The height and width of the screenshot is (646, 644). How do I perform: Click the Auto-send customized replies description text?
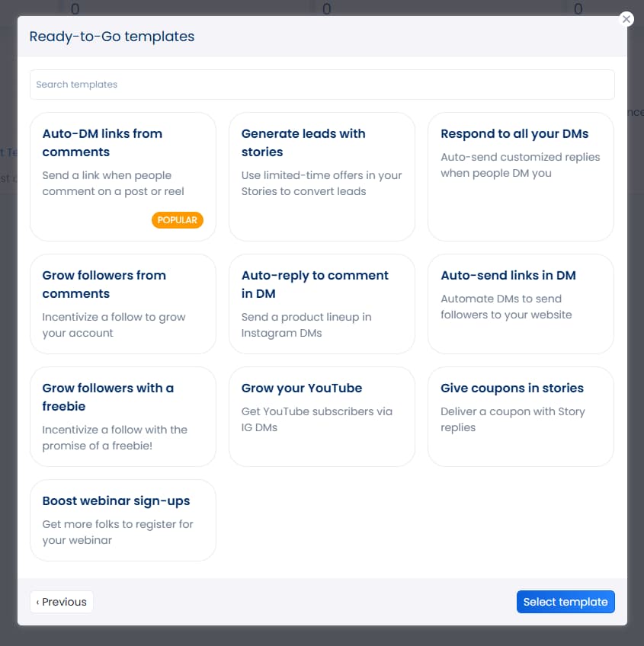tap(521, 165)
